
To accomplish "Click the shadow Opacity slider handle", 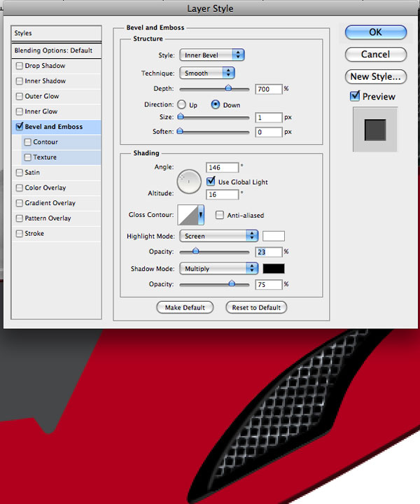I will [232, 283].
